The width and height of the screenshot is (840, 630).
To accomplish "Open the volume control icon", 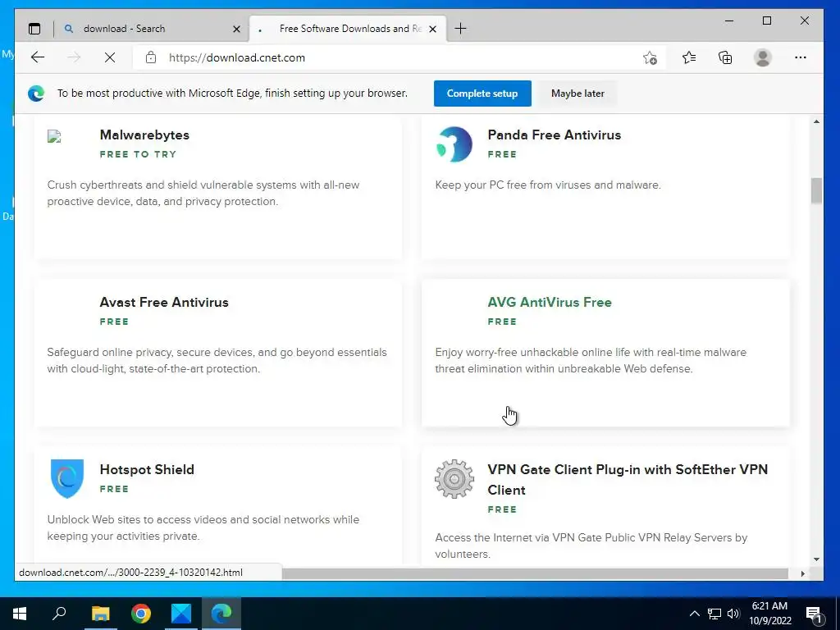I will 733,614.
